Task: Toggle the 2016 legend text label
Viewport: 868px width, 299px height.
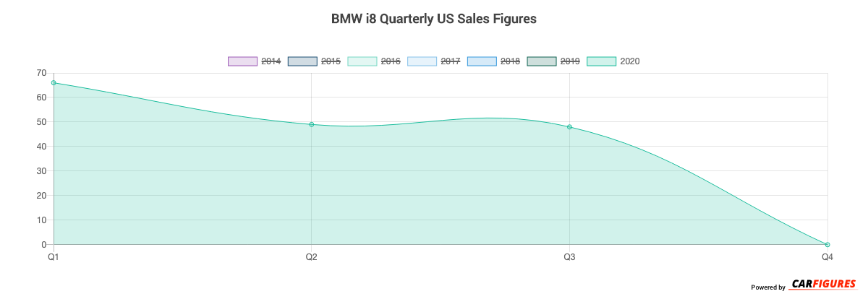Action: pyautogui.click(x=391, y=61)
